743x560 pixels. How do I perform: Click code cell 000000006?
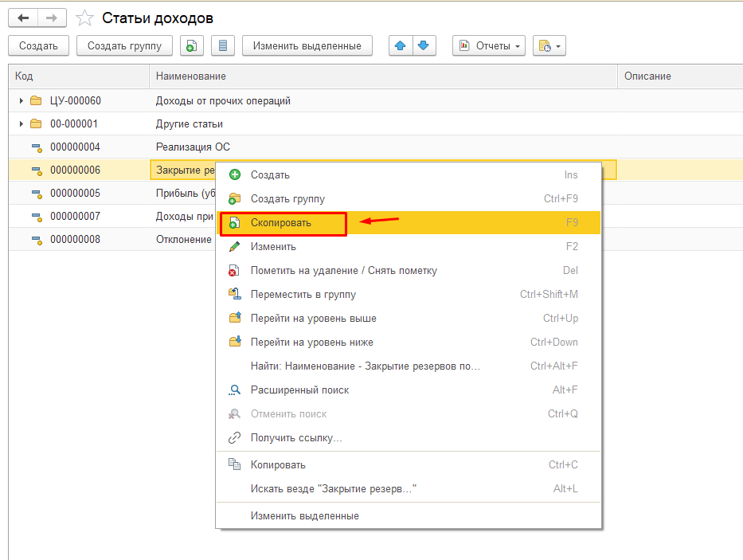pyautogui.click(x=76, y=170)
